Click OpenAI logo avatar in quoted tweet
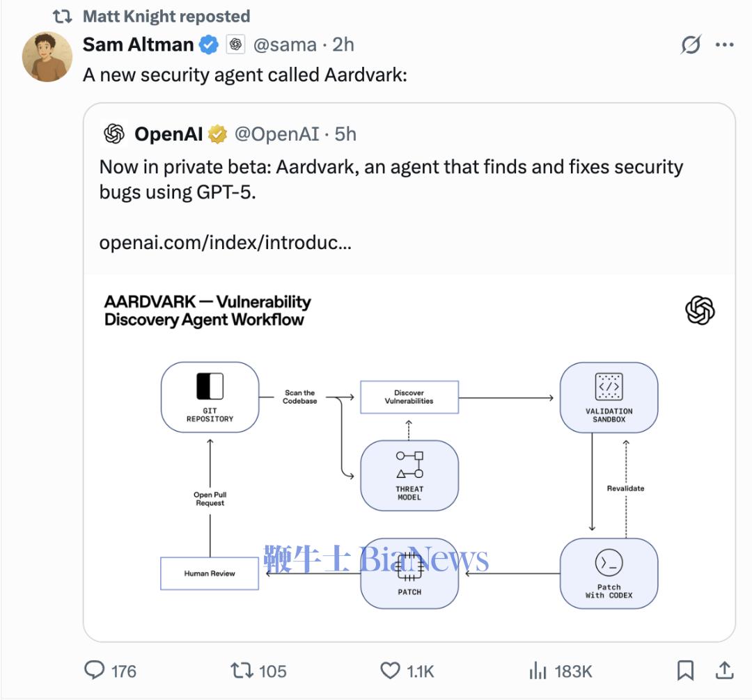Viewport: 752px width, 700px height. pos(114,134)
